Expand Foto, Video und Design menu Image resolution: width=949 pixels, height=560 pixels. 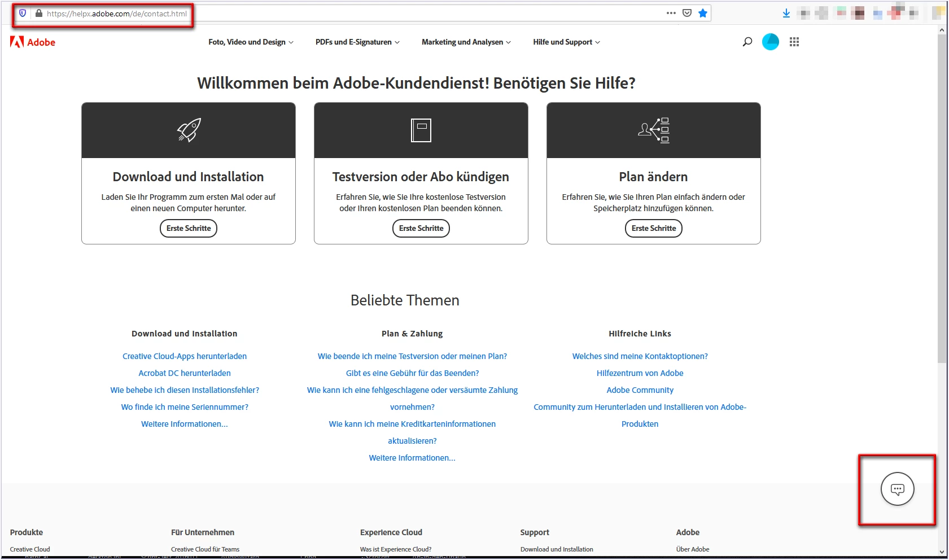pos(251,42)
